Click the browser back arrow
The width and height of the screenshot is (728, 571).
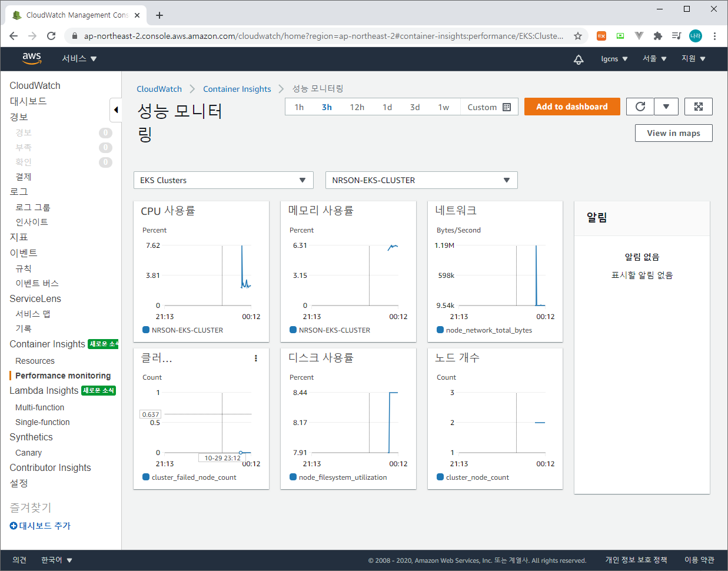pos(14,36)
